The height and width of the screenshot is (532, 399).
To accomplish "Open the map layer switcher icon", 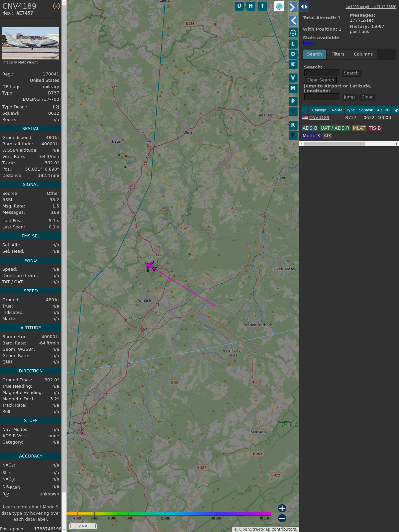I will [x=279, y=6].
